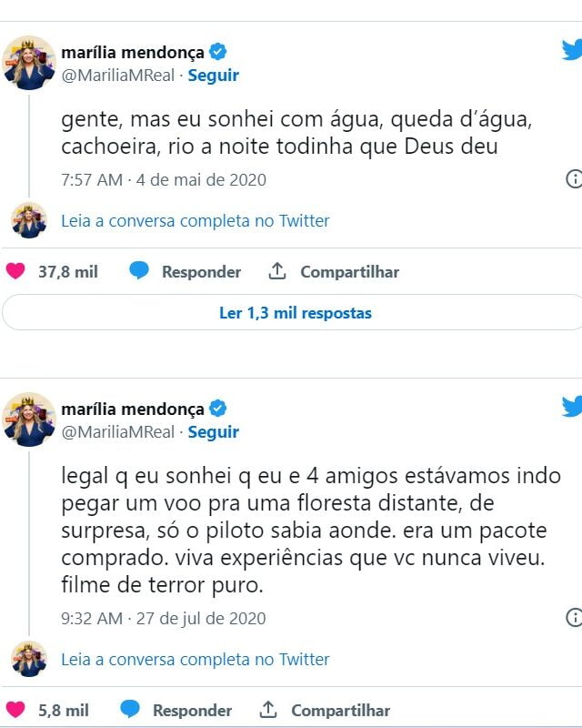Open the info icon on the 4 de mai tweet
Viewport: 582px width, 728px height.
pos(574,178)
